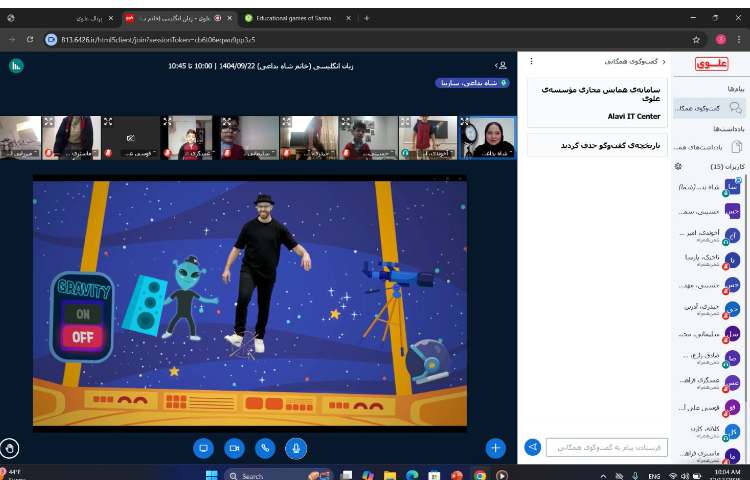750x480 pixels.
Task: Collapse the public chat panel chevron
Action: (x=662, y=62)
